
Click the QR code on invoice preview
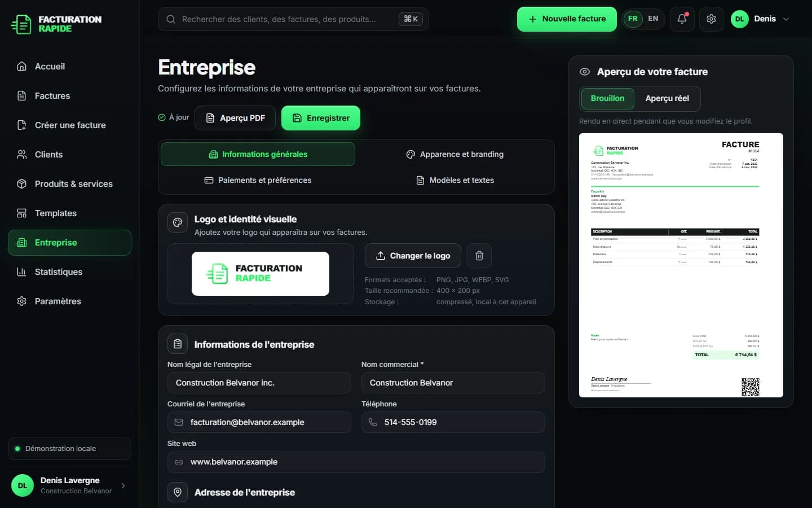751,387
